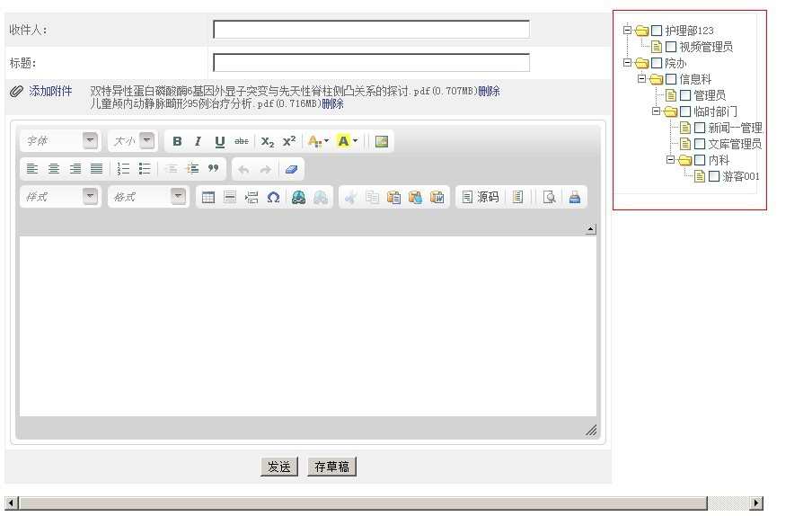Check the 新闻--管理 checkbox
812x516 pixels.
pos(700,128)
